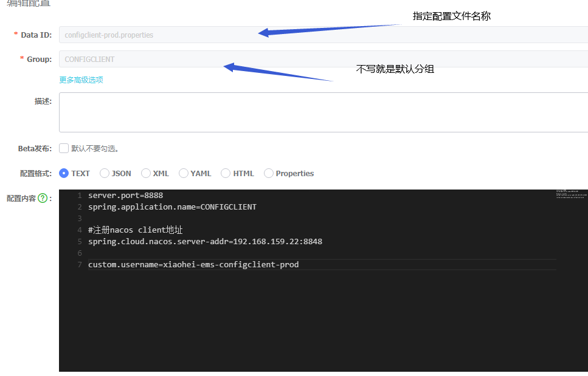The width and height of the screenshot is (588, 376).
Task: Click line number 2 in the gutter
Action: click(x=79, y=207)
